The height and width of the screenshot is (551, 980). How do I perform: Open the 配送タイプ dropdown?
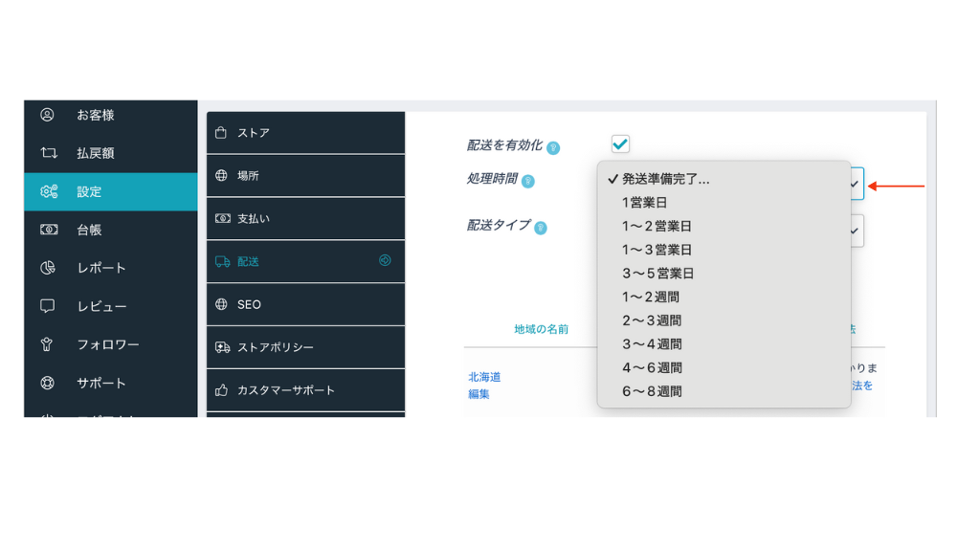[854, 230]
